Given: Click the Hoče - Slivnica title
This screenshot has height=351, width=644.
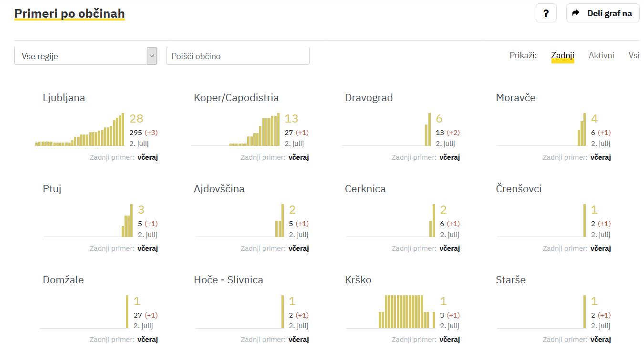Looking at the screenshot, I should [x=229, y=280].
